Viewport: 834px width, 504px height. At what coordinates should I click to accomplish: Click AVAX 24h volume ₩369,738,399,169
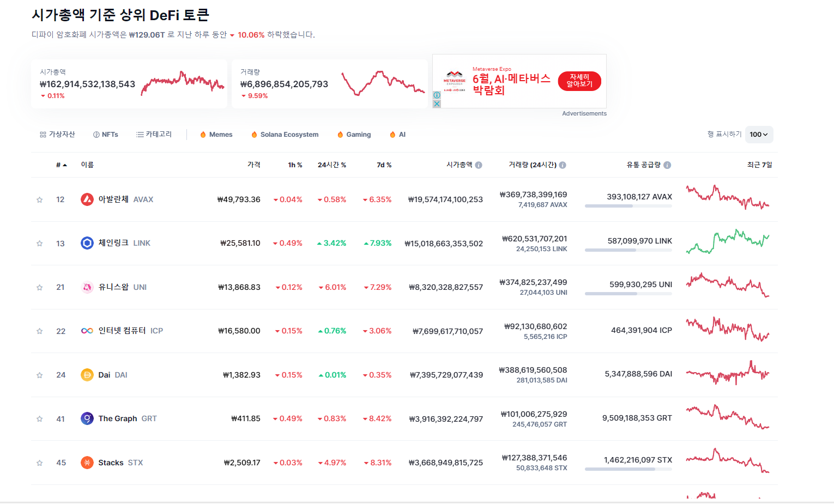click(534, 195)
